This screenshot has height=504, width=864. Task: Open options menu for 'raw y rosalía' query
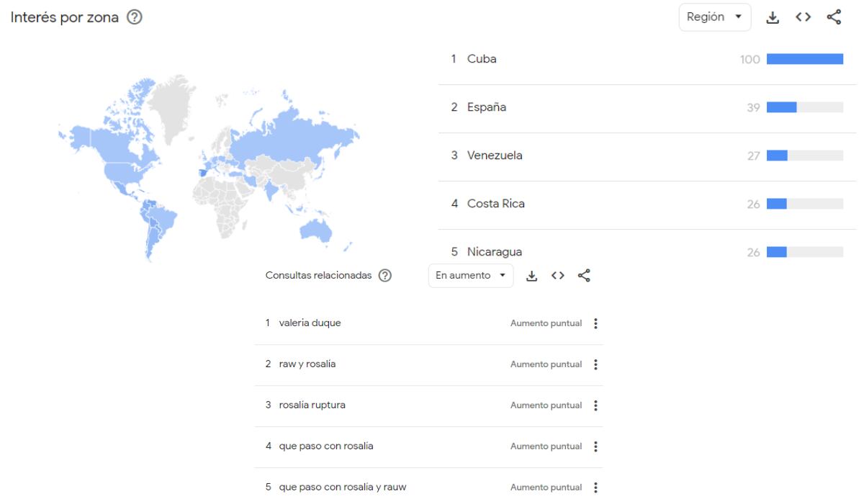pyautogui.click(x=595, y=364)
